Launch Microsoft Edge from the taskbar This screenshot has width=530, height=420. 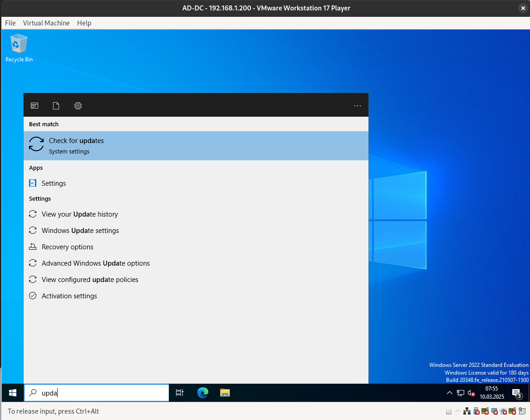click(202, 393)
